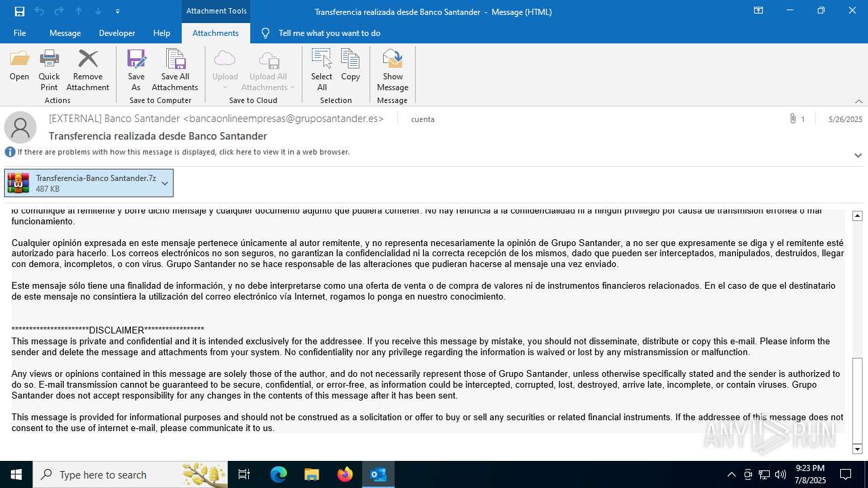Click the Save icon in quick access toolbar
The height and width of the screenshot is (488, 868).
[20, 11]
